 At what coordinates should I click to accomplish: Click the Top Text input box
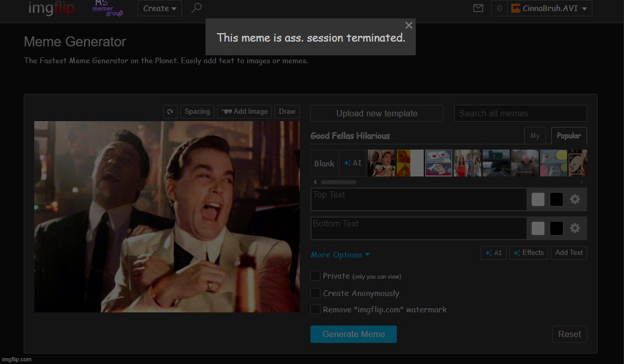[418, 199]
